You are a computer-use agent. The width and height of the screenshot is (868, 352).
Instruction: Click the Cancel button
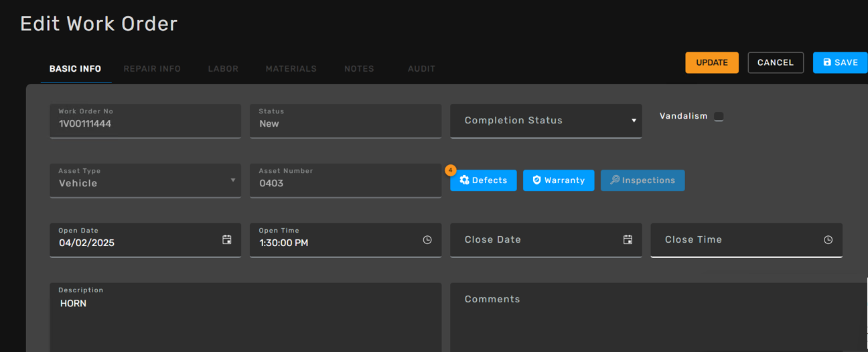[776, 62]
